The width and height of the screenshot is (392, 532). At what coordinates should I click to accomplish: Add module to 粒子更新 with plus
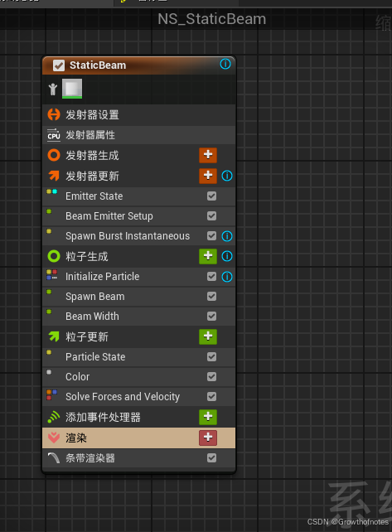tap(208, 336)
